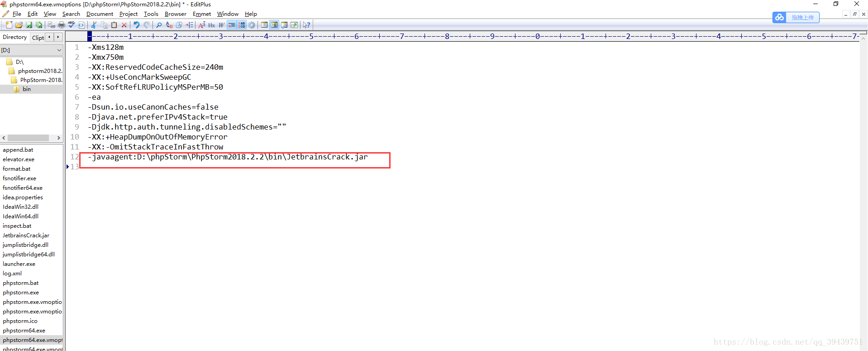Viewport: 868px width, 351px height.
Task: Save the current file using toolbar
Action: point(29,25)
